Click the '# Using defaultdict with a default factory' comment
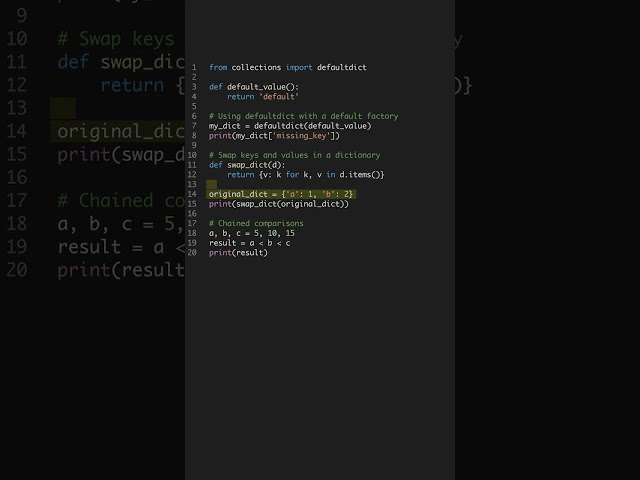This screenshot has height=480, width=640. [x=303, y=116]
